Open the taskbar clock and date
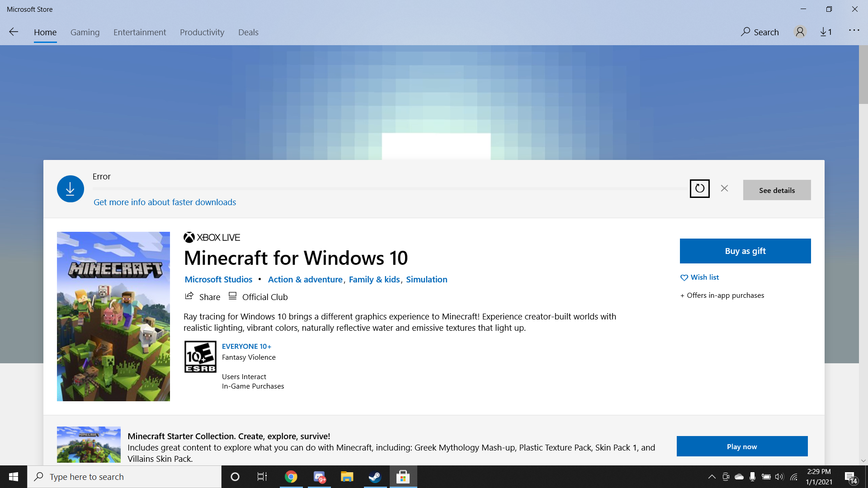 click(x=819, y=477)
